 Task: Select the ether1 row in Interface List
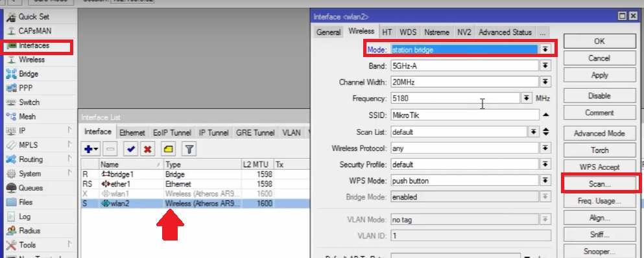coord(195,184)
